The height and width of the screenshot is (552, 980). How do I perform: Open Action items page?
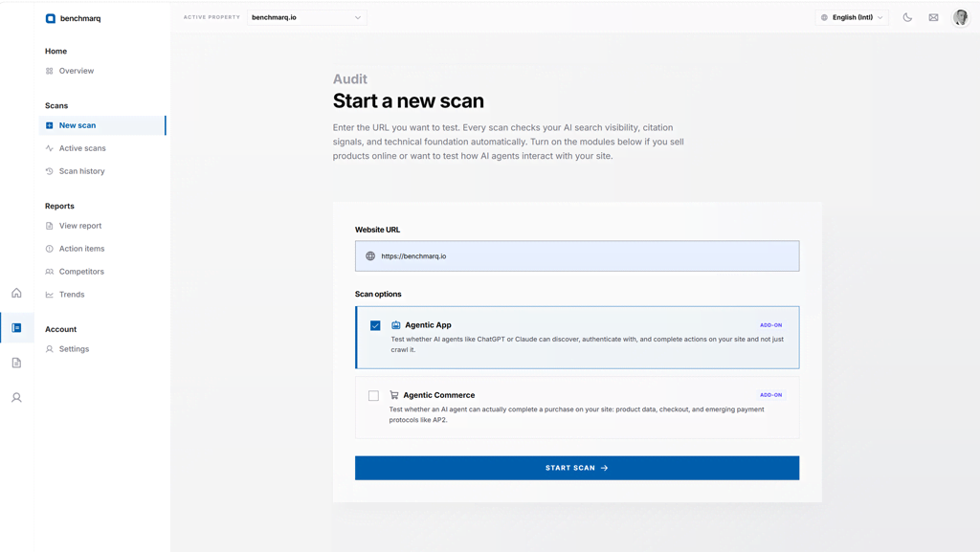[81, 249]
